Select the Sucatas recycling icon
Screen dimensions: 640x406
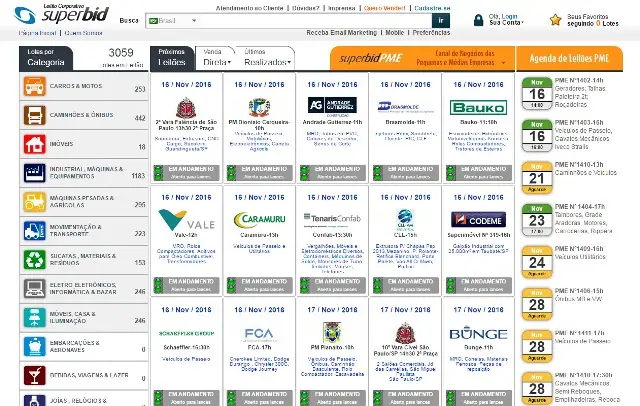click(34, 260)
